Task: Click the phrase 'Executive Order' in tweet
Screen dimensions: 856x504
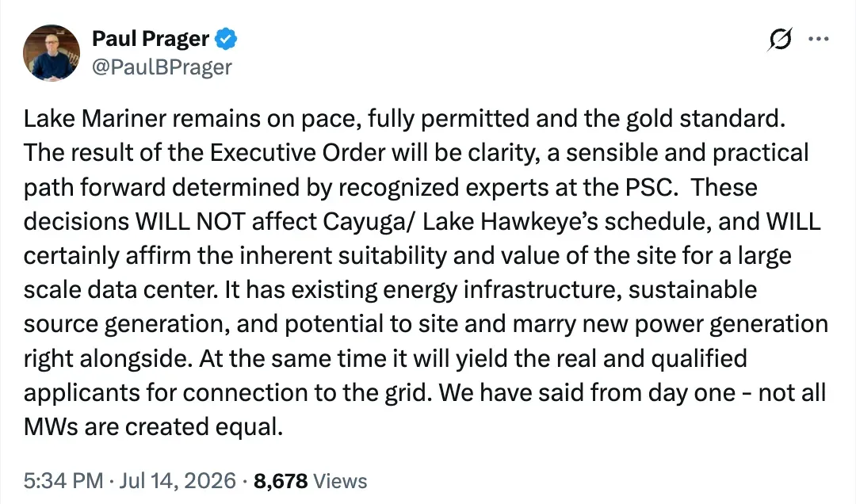Action: point(297,153)
